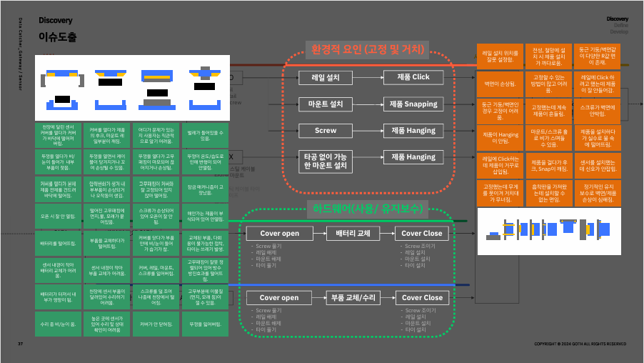
Task: Click green note 부품을 교체하다가 떨어뜨림
Action: pyautogui.click(x=107, y=244)
